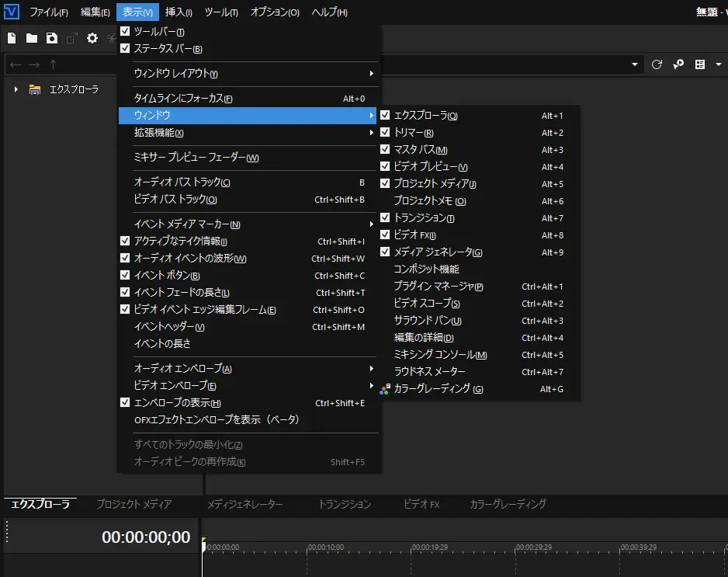
Task: Uncheck ツールバー in the 表示 menu
Action: (125, 31)
